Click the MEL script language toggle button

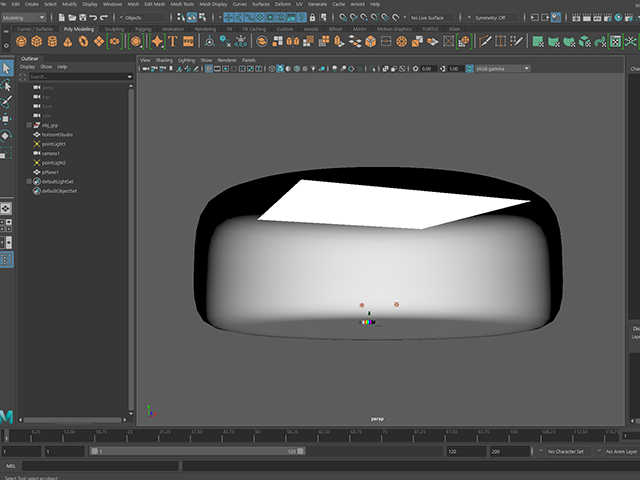pyautogui.click(x=11, y=466)
